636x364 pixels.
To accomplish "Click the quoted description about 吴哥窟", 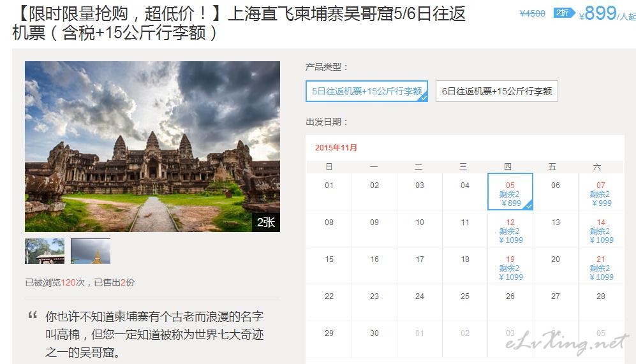I will (154, 335).
